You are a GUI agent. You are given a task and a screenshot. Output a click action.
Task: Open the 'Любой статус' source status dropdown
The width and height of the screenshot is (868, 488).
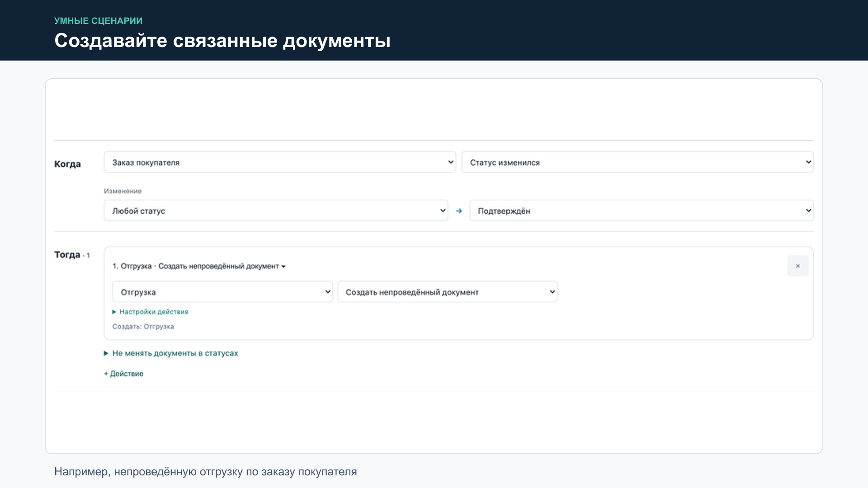276,211
